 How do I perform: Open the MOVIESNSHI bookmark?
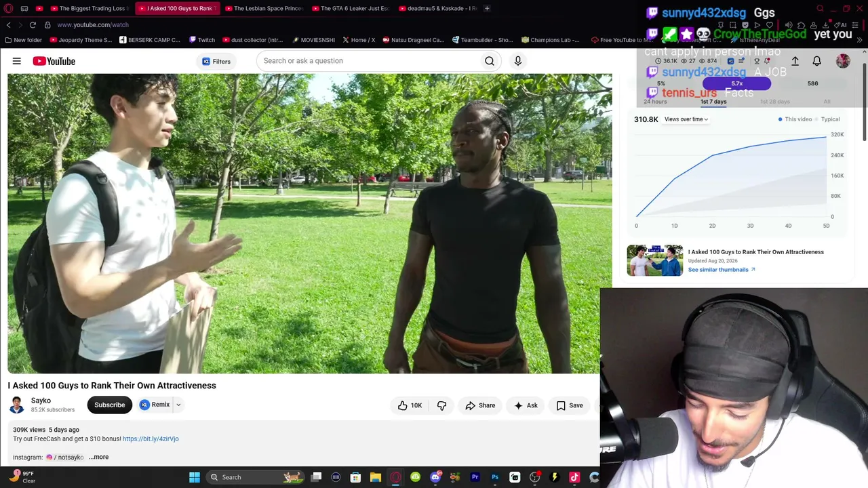(314, 40)
